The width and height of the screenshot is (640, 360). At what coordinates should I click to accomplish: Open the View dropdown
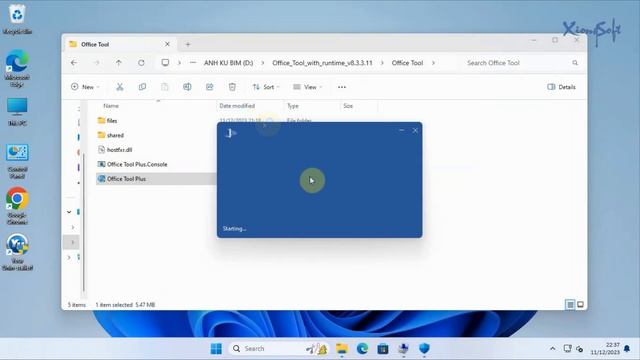307,87
